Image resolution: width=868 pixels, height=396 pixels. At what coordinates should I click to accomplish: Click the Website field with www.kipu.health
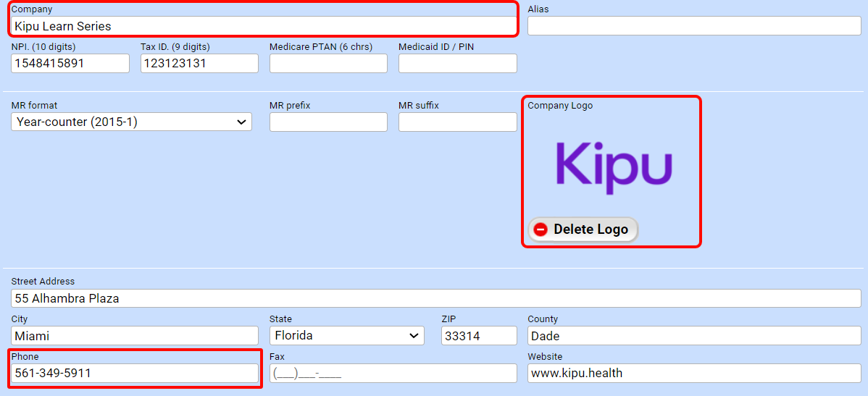click(693, 374)
